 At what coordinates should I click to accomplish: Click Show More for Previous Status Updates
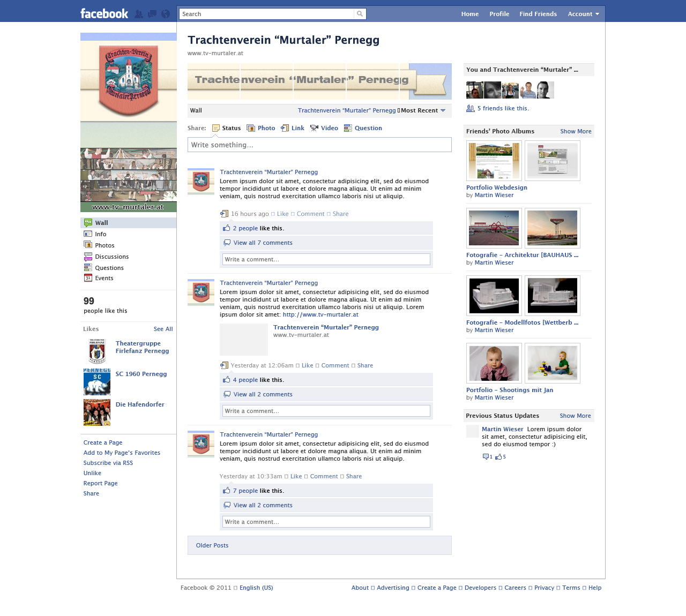coord(575,416)
